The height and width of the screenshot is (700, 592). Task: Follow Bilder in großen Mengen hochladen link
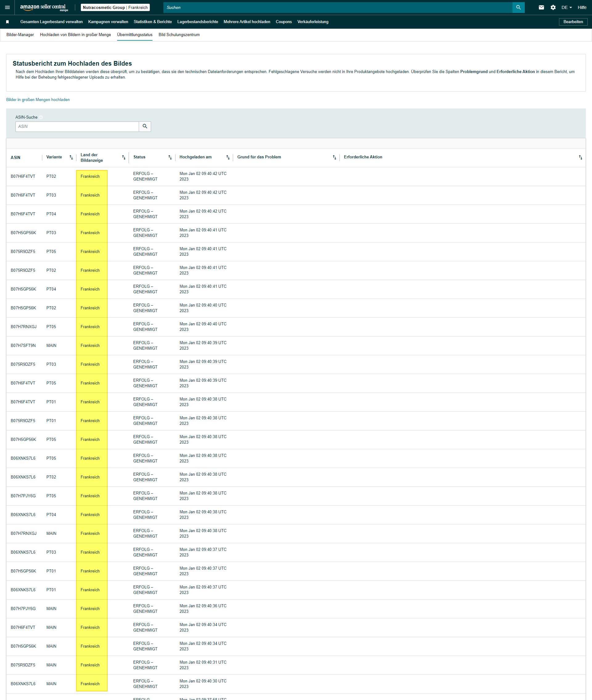point(38,100)
